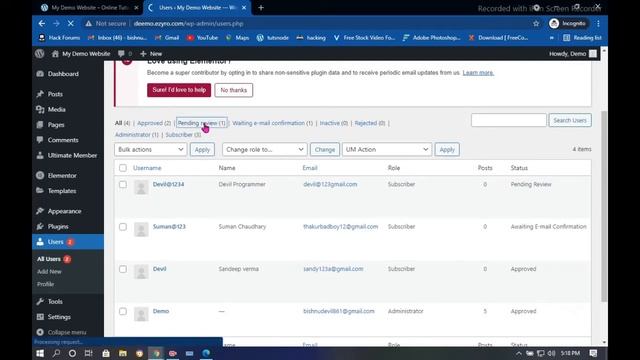This screenshot has height=360, width=640.
Task: Open the Windows Start menu
Action: click(x=40, y=353)
